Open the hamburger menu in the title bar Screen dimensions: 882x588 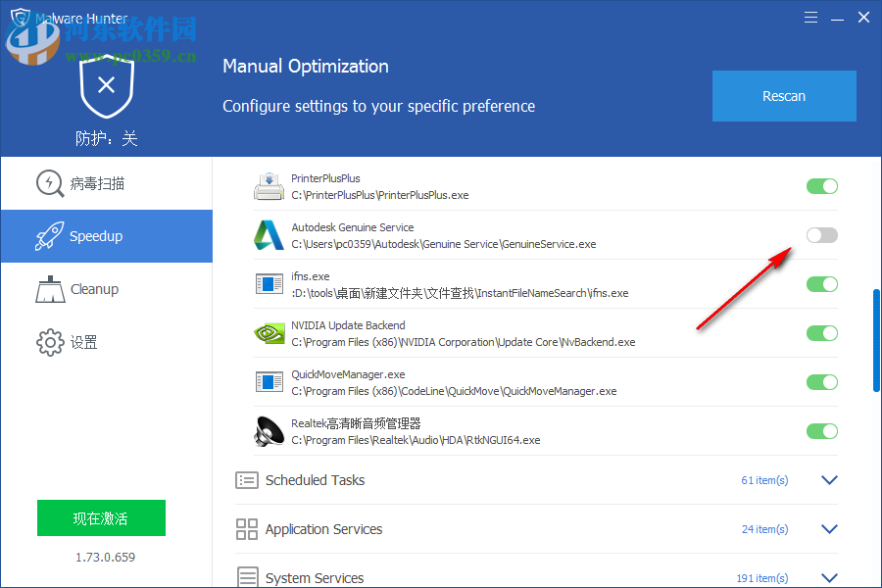(810, 17)
